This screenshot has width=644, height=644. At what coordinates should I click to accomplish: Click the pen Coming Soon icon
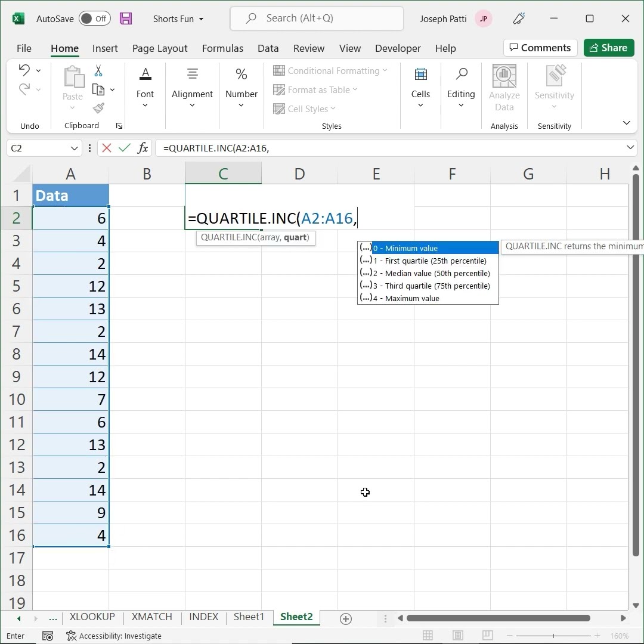[519, 18]
